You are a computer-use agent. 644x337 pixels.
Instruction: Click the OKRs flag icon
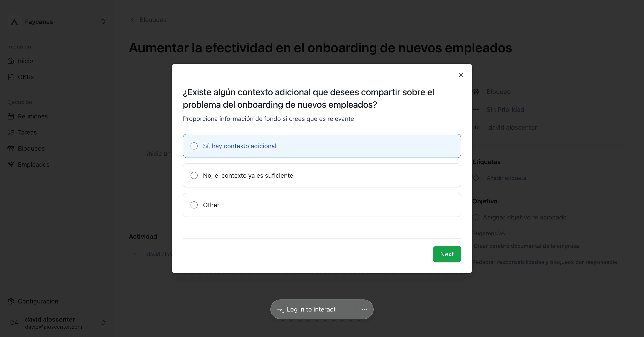point(11,77)
